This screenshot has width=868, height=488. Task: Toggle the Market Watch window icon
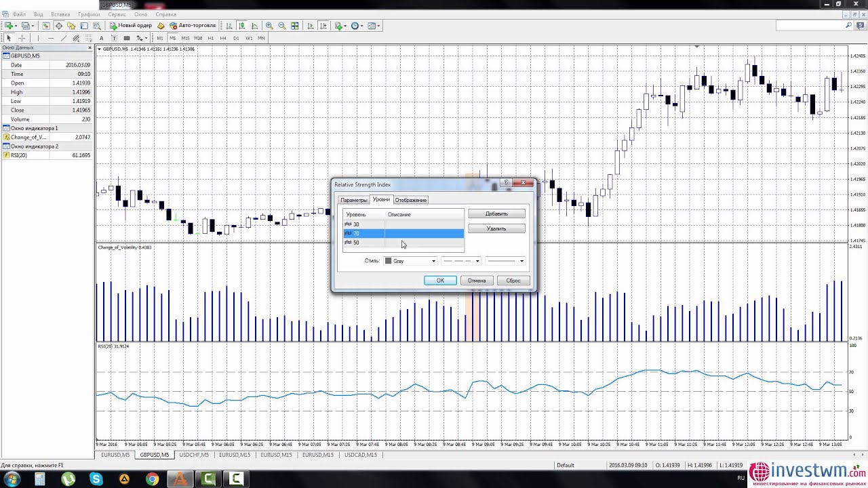tap(46, 26)
